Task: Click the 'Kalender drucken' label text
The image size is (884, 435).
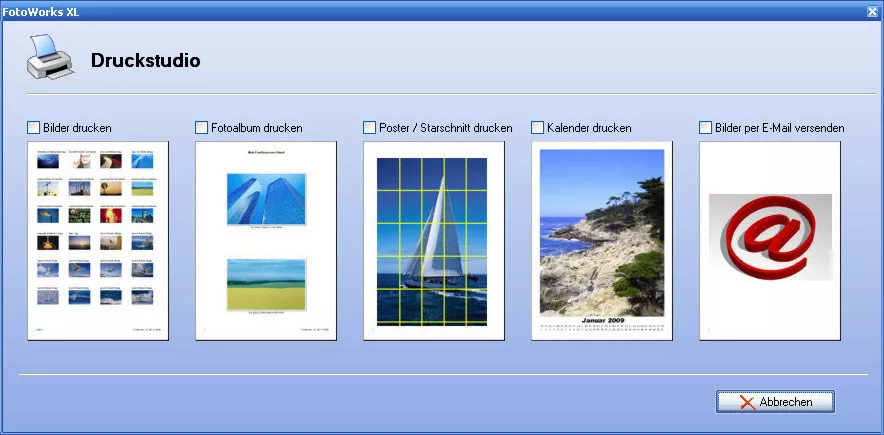Action: (x=589, y=128)
